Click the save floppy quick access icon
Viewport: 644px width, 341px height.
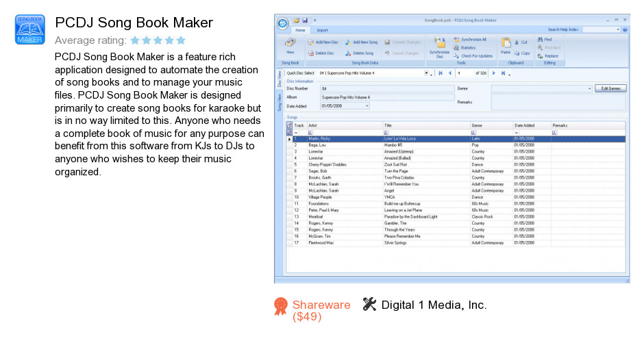click(x=305, y=20)
